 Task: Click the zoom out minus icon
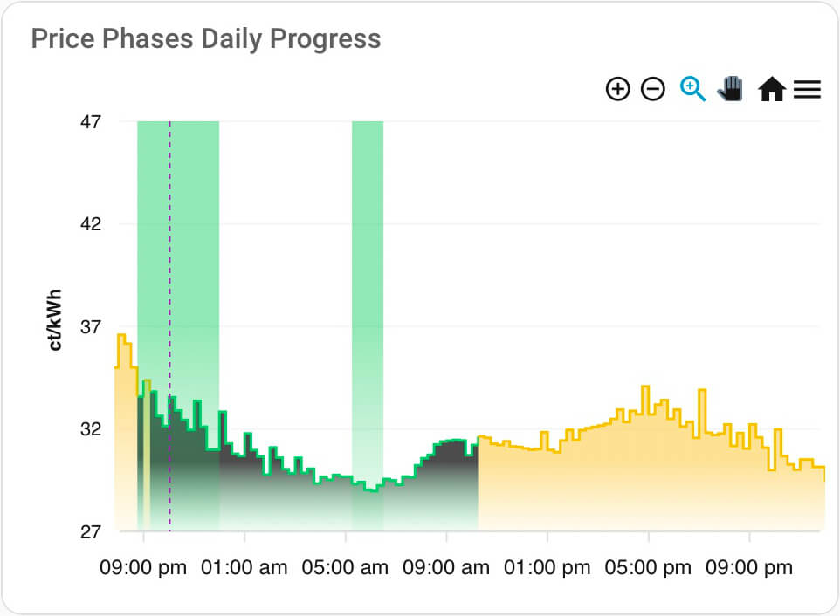(x=653, y=89)
